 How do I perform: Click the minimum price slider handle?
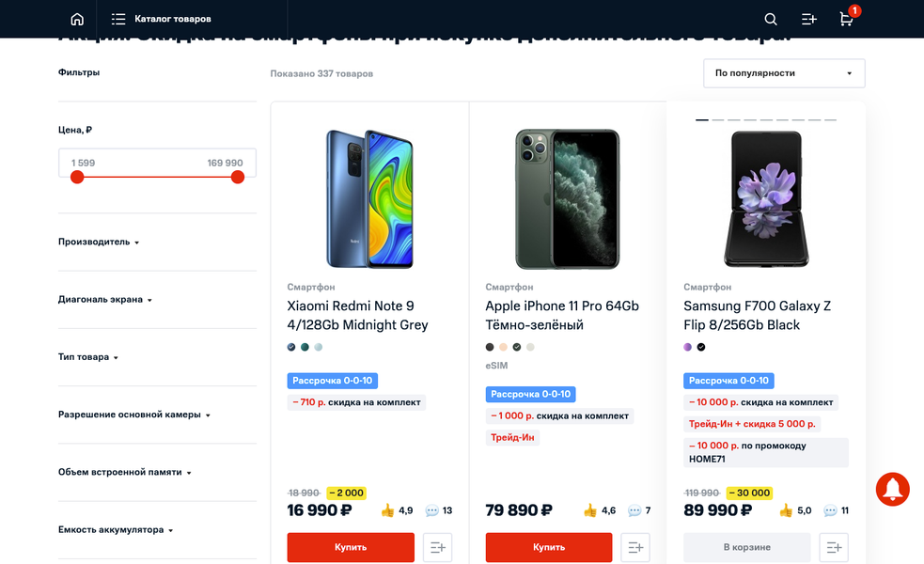click(77, 177)
